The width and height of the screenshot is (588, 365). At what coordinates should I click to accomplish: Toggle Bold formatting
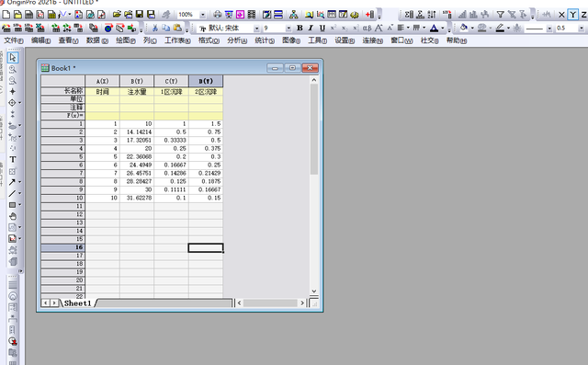[300, 28]
